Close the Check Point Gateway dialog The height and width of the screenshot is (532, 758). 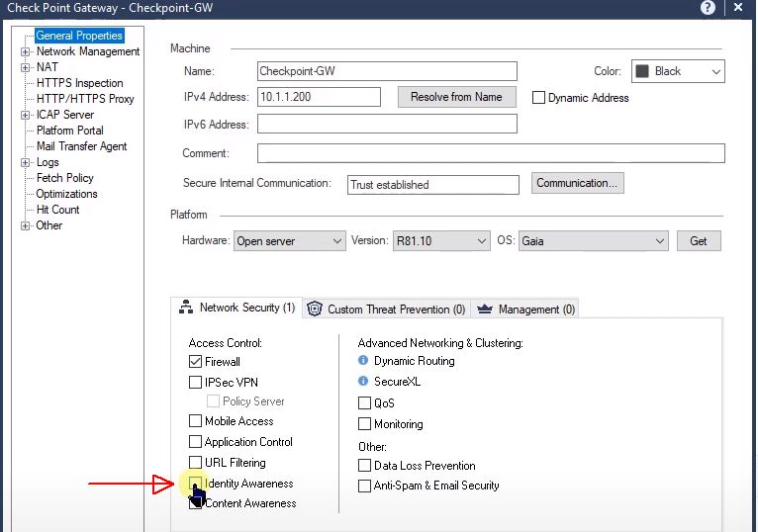tap(737, 7)
